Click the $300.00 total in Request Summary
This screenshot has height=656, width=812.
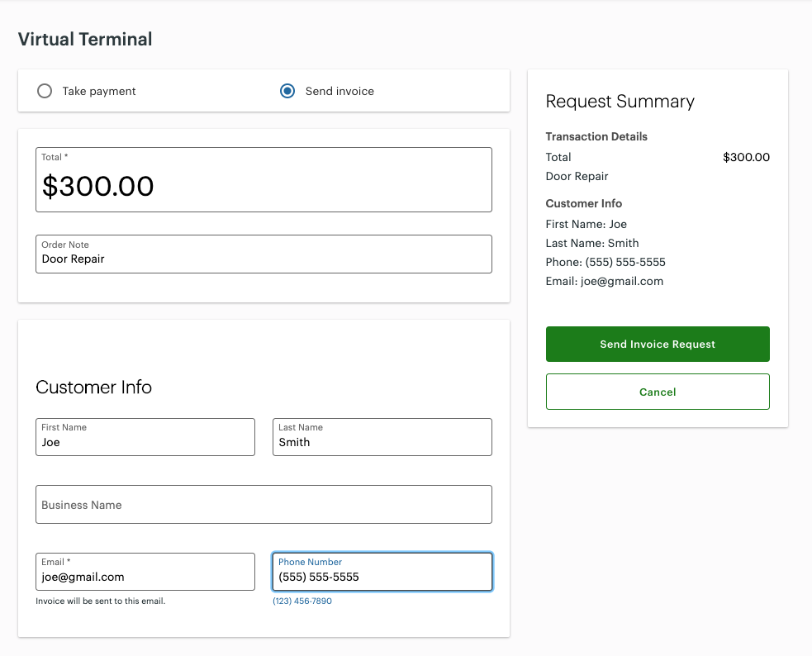coord(746,158)
